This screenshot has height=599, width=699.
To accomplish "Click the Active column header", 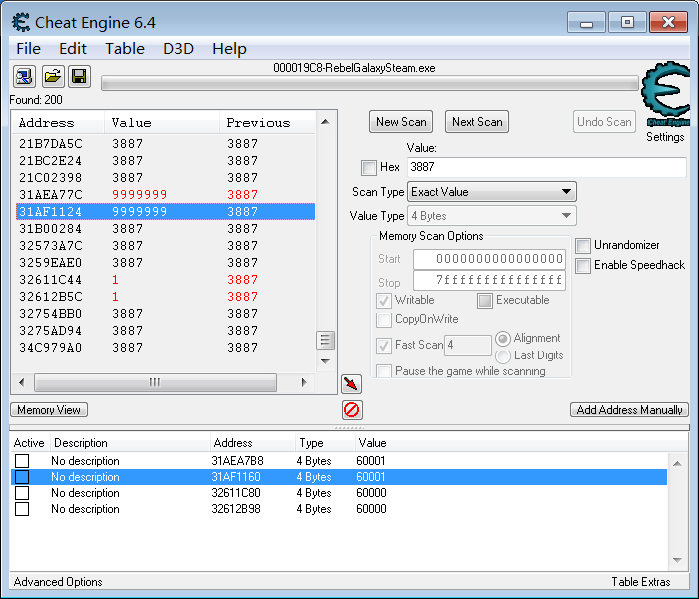I will 29,443.
